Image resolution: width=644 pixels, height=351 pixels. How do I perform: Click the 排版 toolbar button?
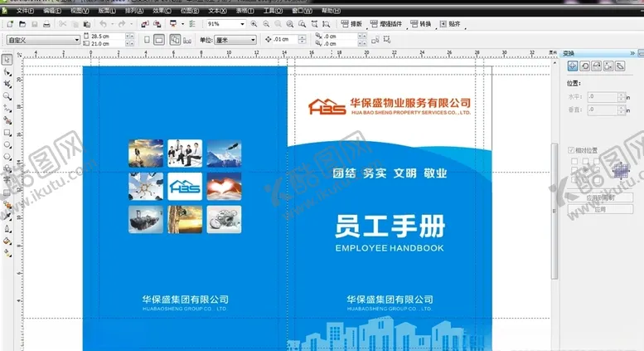pos(351,24)
